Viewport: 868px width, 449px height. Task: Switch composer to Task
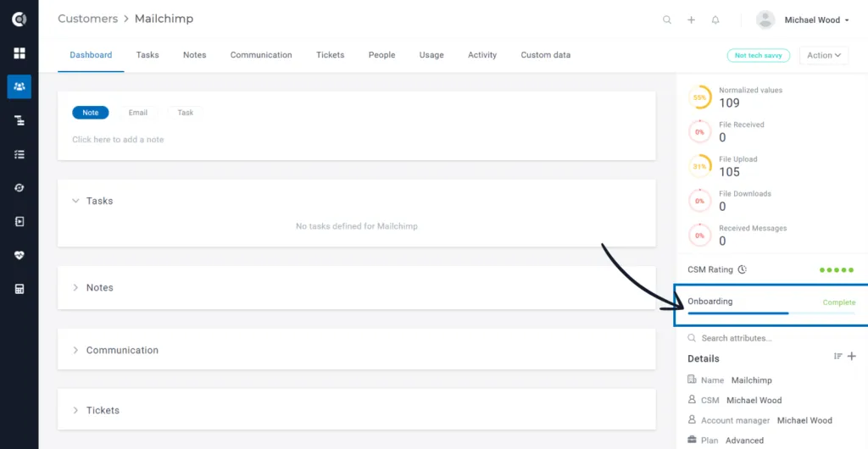tap(186, 113)
